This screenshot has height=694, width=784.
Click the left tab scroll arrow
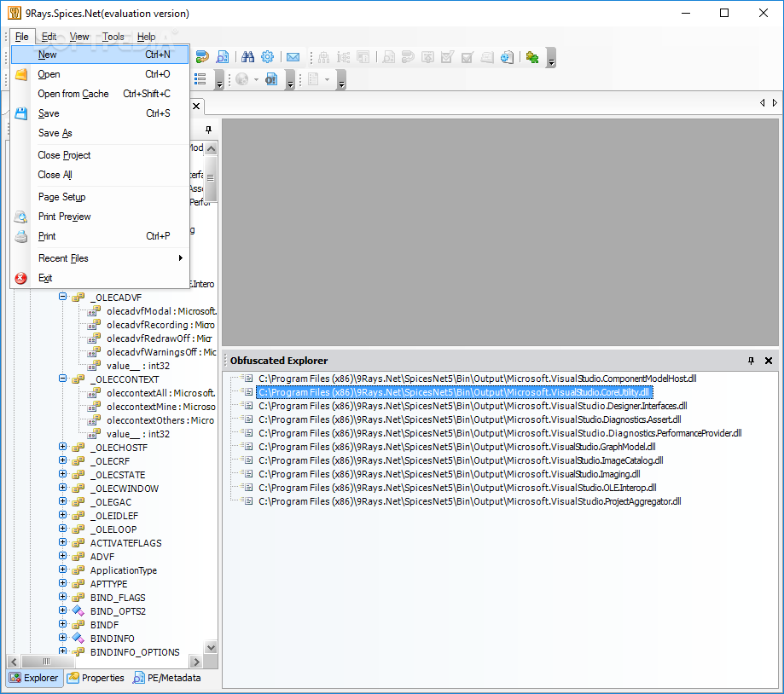[x=762, y=102]
